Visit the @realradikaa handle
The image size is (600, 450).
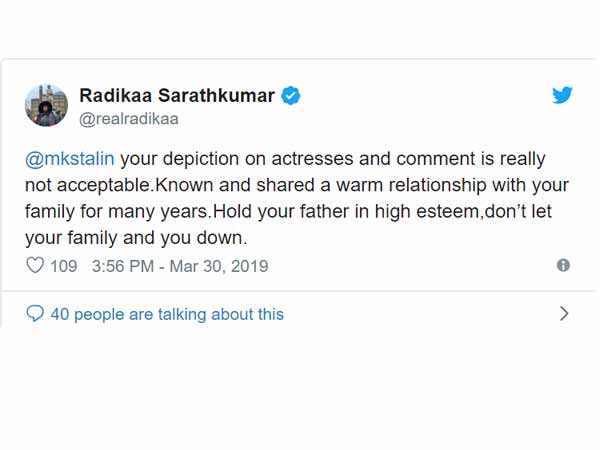pyautogui.click(x=128, y=118)
